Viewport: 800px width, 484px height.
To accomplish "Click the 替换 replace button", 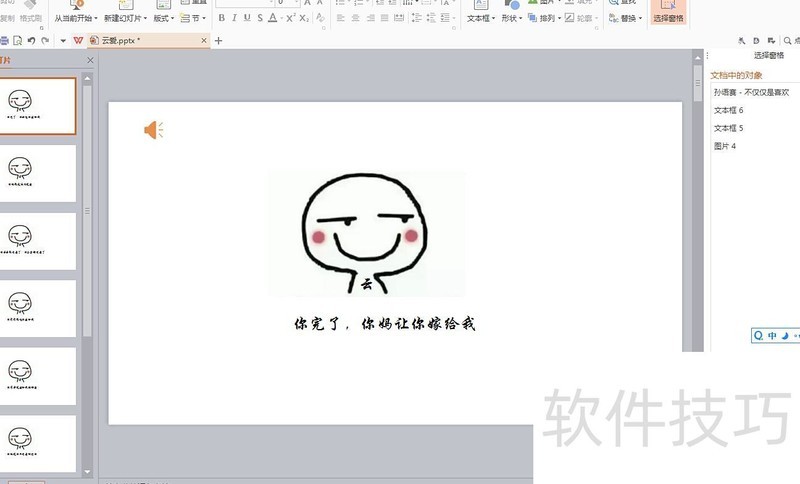I will [630, 18].
